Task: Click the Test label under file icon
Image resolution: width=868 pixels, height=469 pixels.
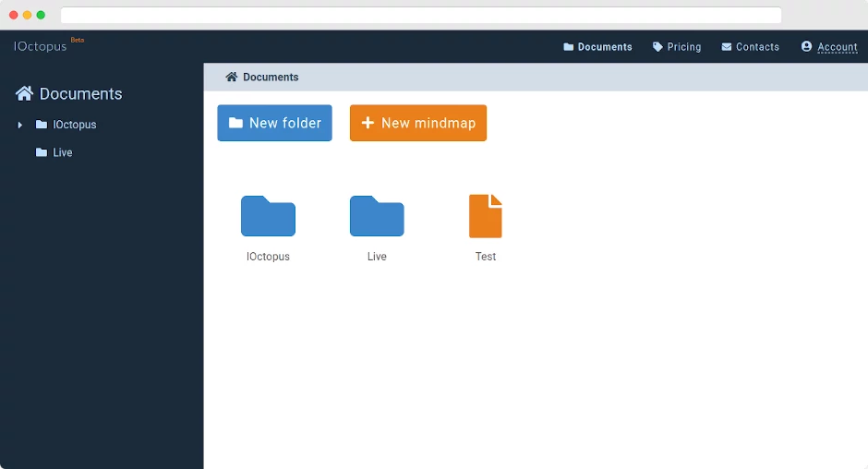Action: pyautogui.click(x=486, y=257)
